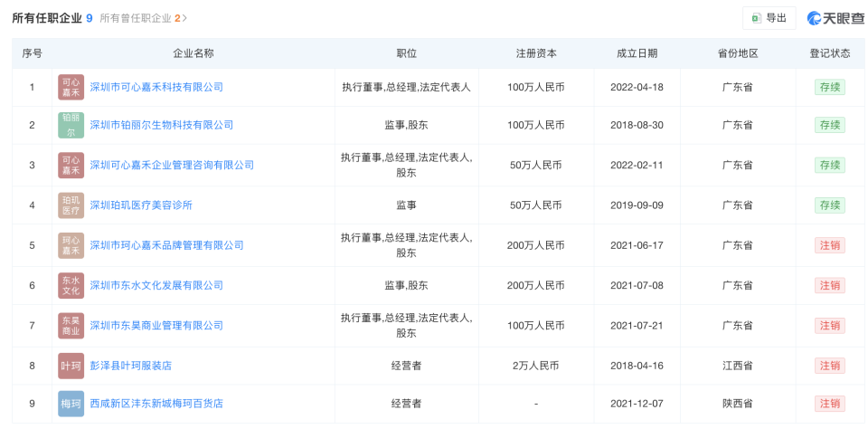Viewport: 868px width, 429px height.
Task: Open 深圳市东水文化发展有限公司 link
Action: click(156, 285)
